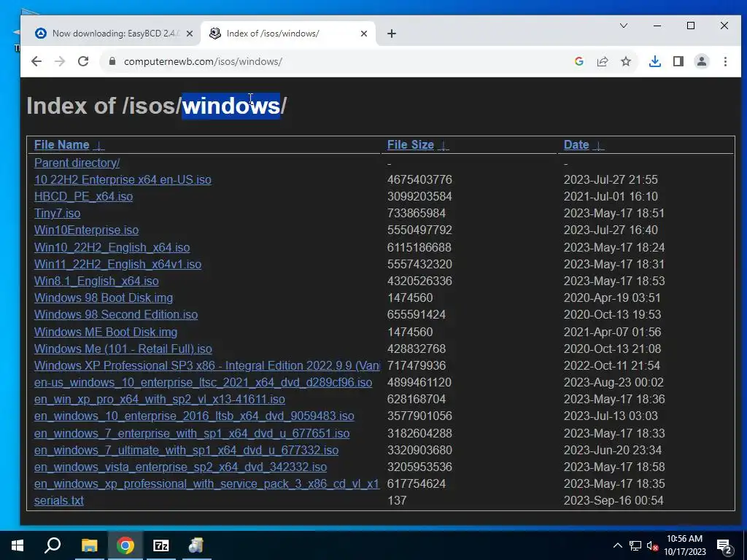Download en_windows_vista_enterprise_sp2 iso
Screen dimensions: 747x560
coord(181,467)
